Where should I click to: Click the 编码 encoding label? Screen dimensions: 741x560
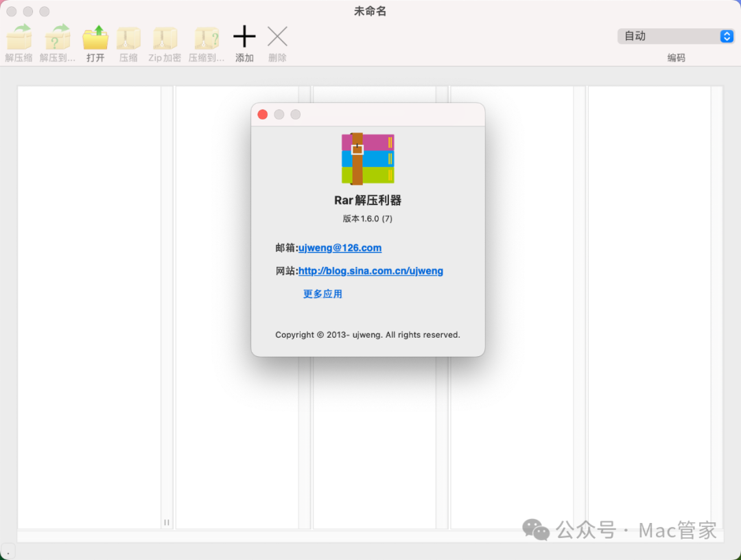[676, 58]
